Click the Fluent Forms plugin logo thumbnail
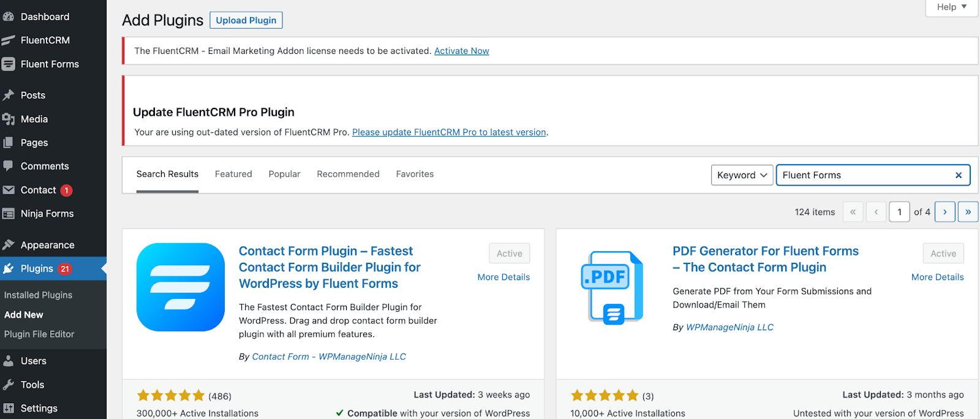 point(181,287)
